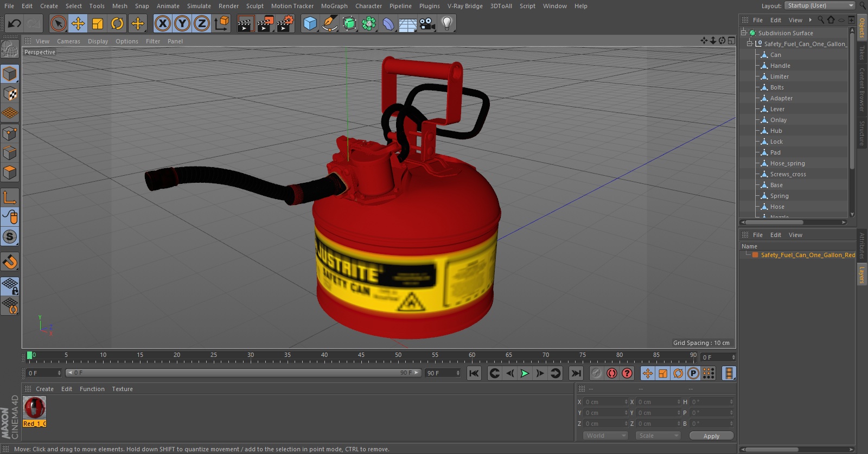This screenshot has width=868, height=454.
Task: Open the Layout Startup dropdown
Action: pyautogui.click(x=820, y=5)
